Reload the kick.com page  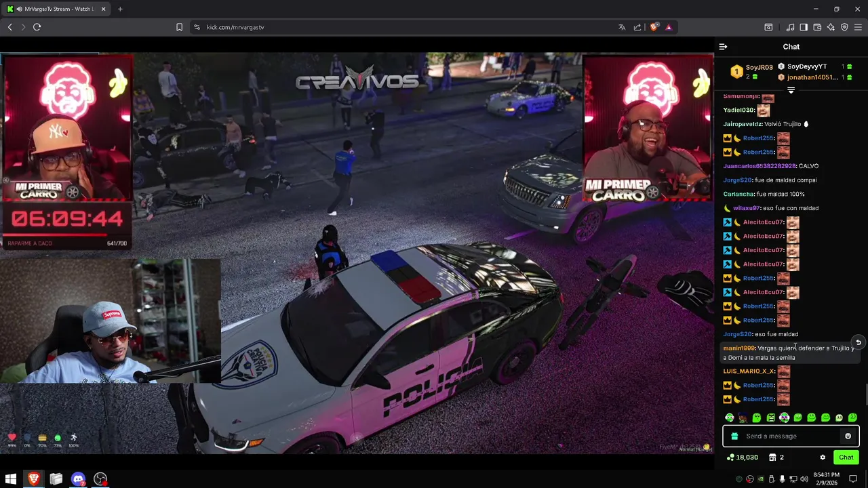pos(37,27)
